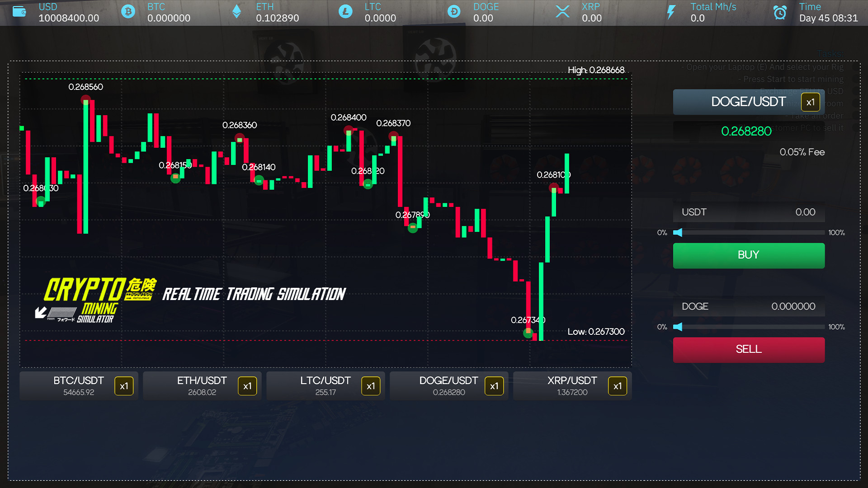Click x1 multiplier toggle on ETH/USDT
Screen dimensions: 868x488
coord(247,386)
